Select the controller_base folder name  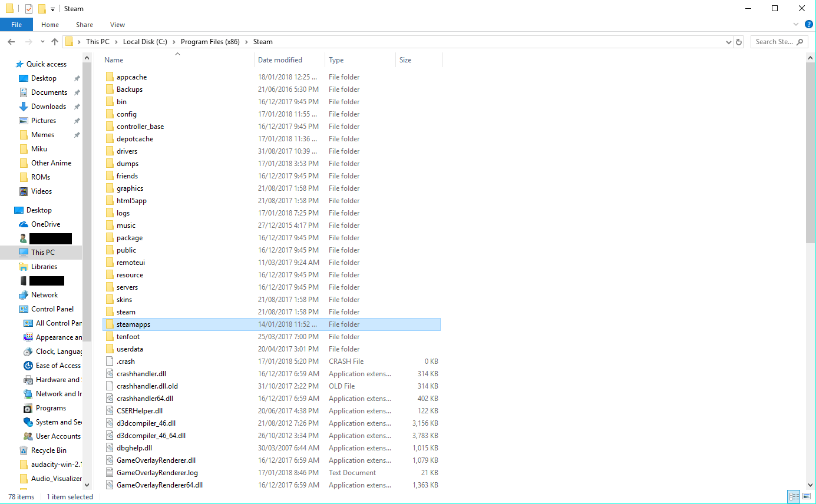140,127
